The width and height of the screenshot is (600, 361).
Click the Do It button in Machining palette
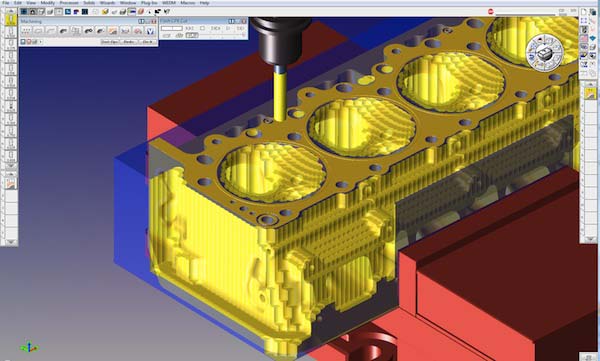pyautogui.click(x=147, y=42)
